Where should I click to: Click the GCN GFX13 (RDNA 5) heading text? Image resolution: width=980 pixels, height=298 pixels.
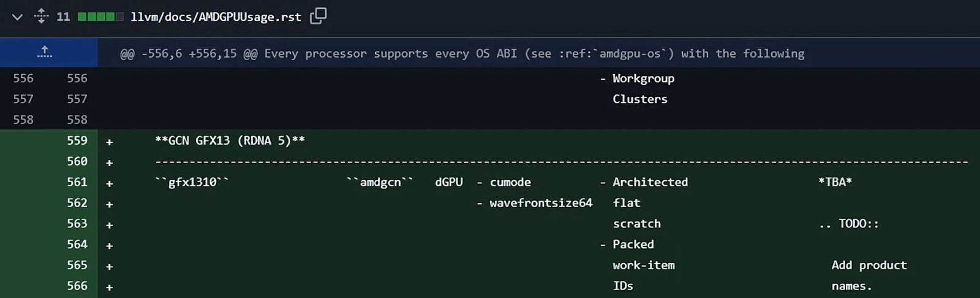[230, 140]
